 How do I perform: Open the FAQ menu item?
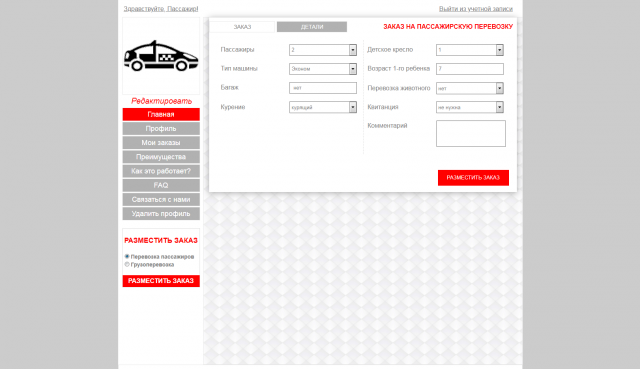(x=161, y=185)
